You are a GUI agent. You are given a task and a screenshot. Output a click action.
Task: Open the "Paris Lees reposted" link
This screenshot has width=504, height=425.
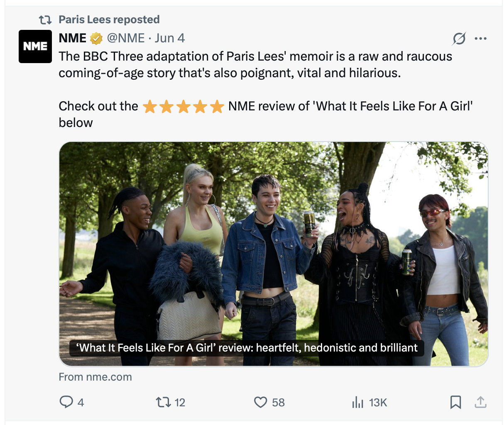coord(109,20)
